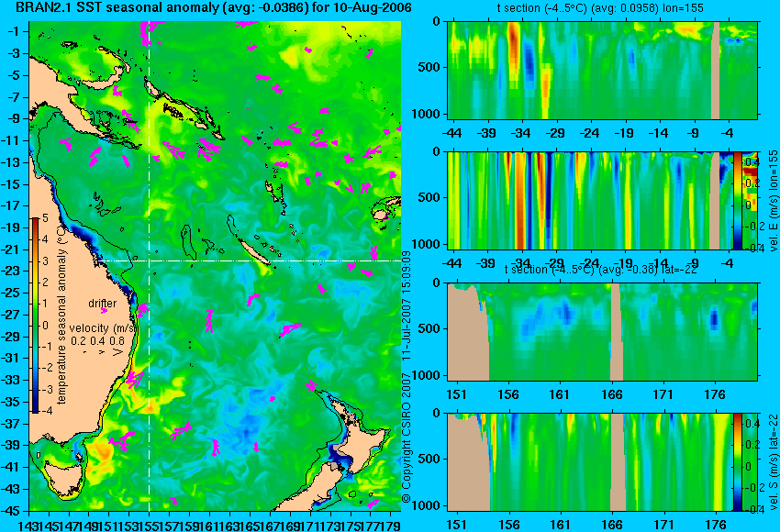Open the temperature section panel for lon=155
Screen dimensions: 780x532
pos(602,70)
